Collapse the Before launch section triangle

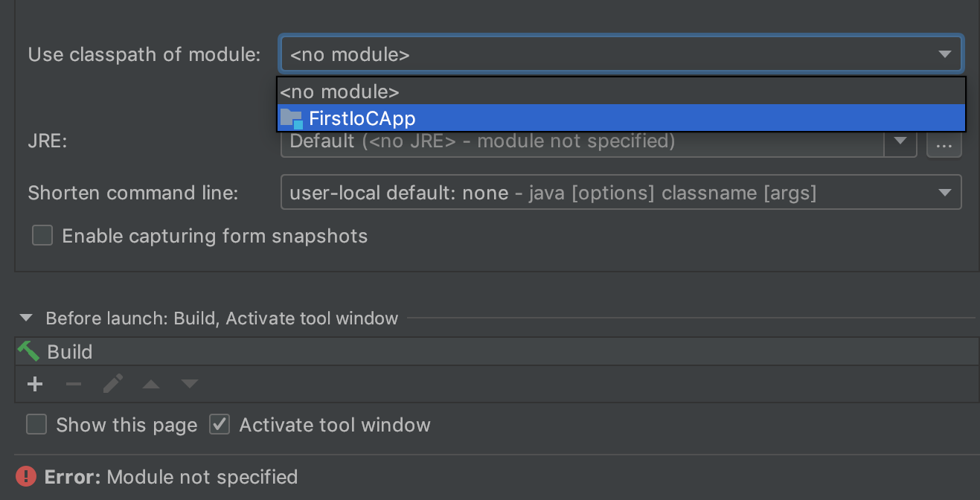[26, 318]
